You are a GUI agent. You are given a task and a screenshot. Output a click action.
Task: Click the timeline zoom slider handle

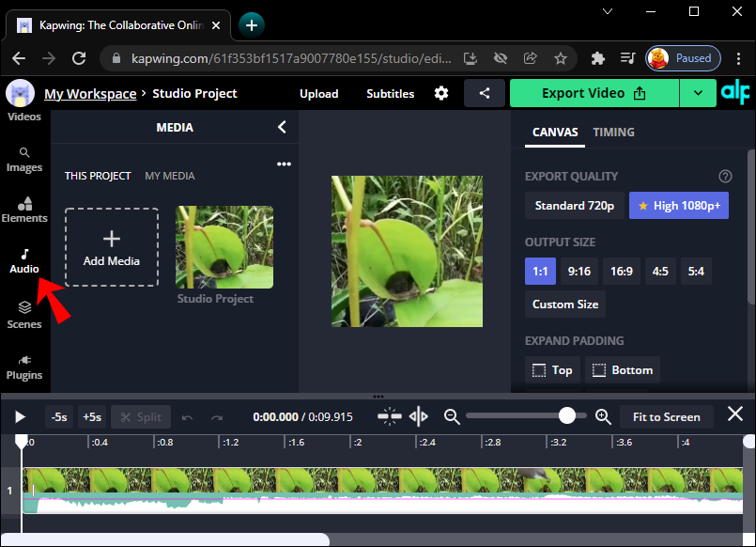(567, 416)
